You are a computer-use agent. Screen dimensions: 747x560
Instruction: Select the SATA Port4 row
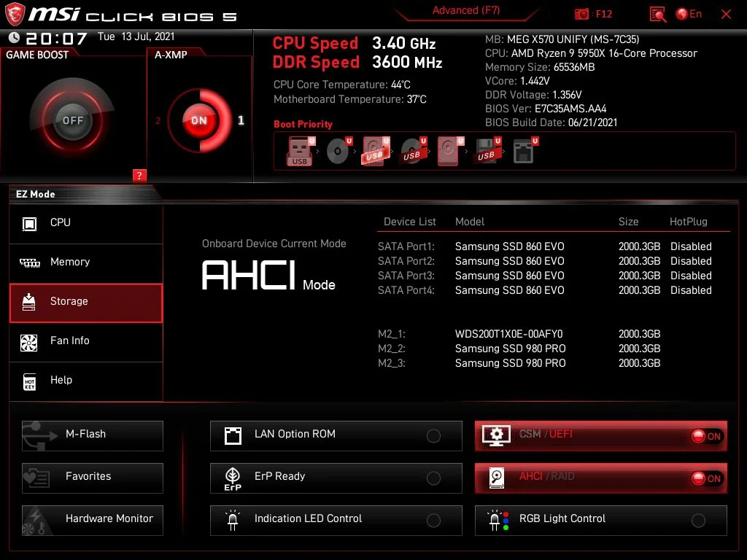(544, 290)
